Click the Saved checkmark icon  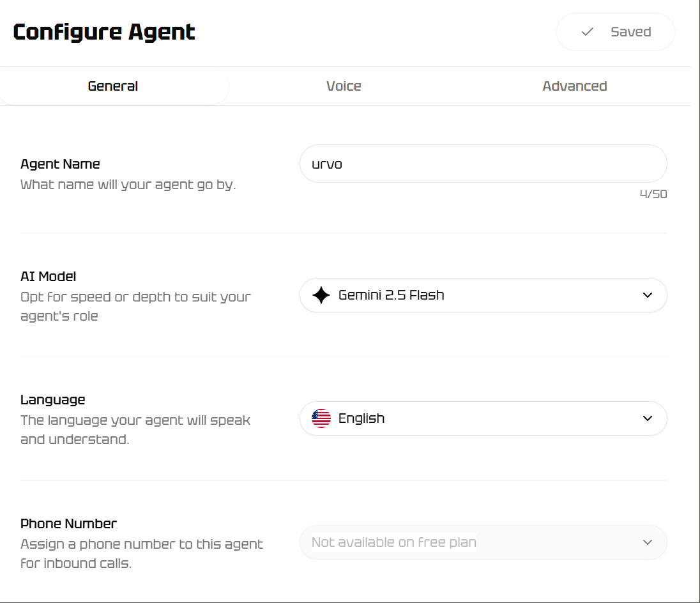(x=588, y=32)
